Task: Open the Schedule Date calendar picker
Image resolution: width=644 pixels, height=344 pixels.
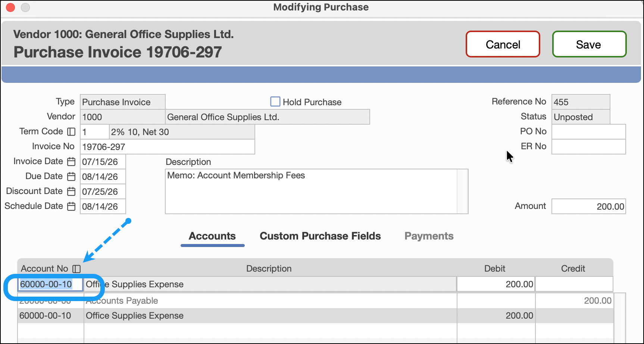Action: coord(71,206)
